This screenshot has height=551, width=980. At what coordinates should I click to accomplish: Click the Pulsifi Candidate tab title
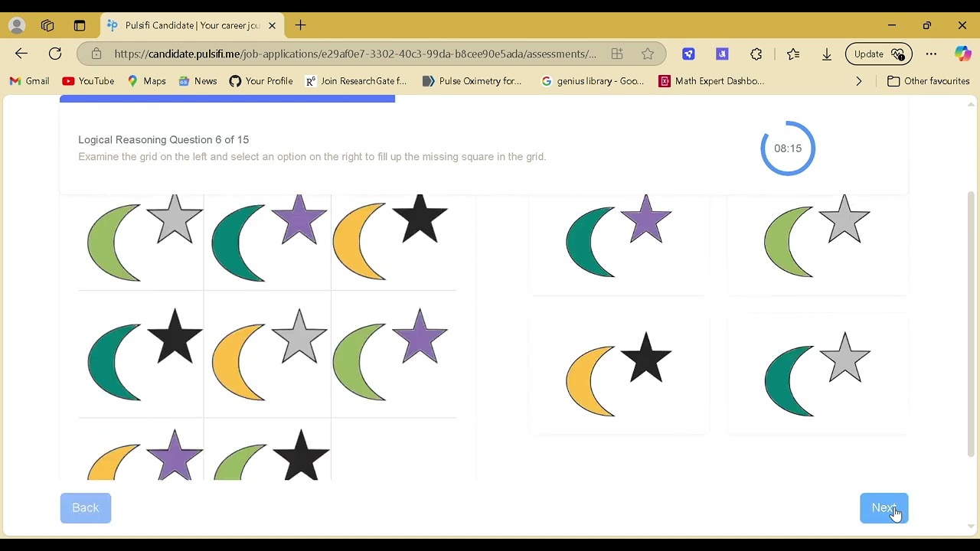pos(192,25)
